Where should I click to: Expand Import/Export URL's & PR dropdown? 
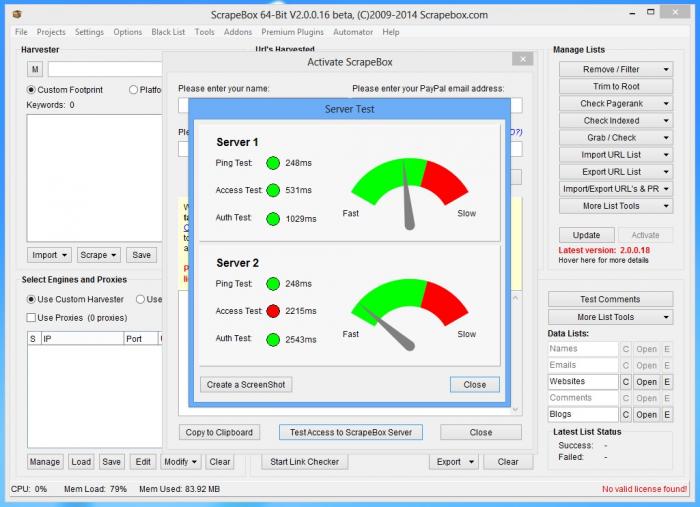(616, 189)
